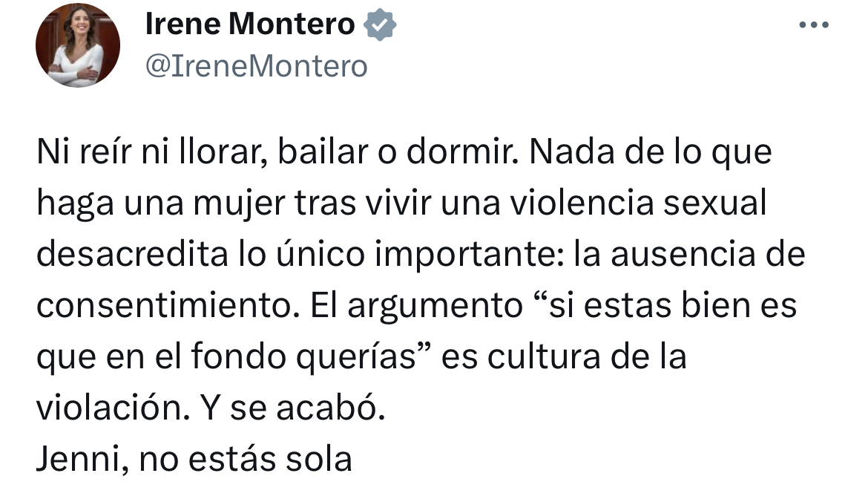868x502 pixels.
Task: Click the phrase "que en el fondo querías"
Action: click(234, 357)
